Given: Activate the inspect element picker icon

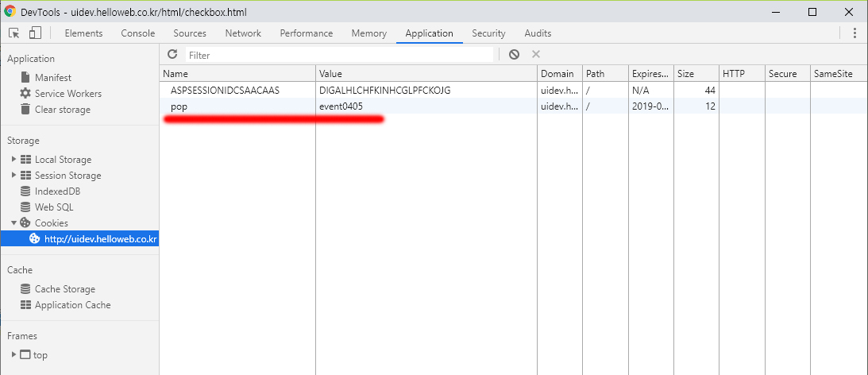Looking at the screenshot, I should pos(14,33).
